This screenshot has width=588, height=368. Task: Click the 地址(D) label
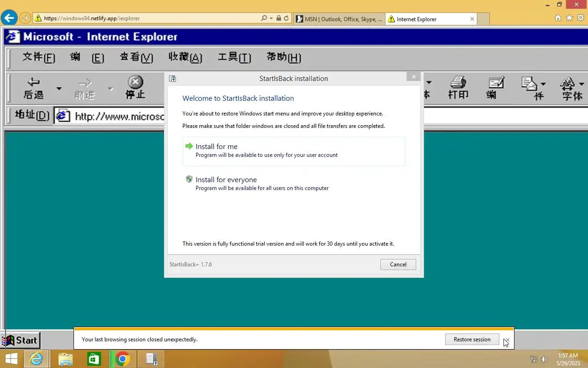tap(32, 115)
